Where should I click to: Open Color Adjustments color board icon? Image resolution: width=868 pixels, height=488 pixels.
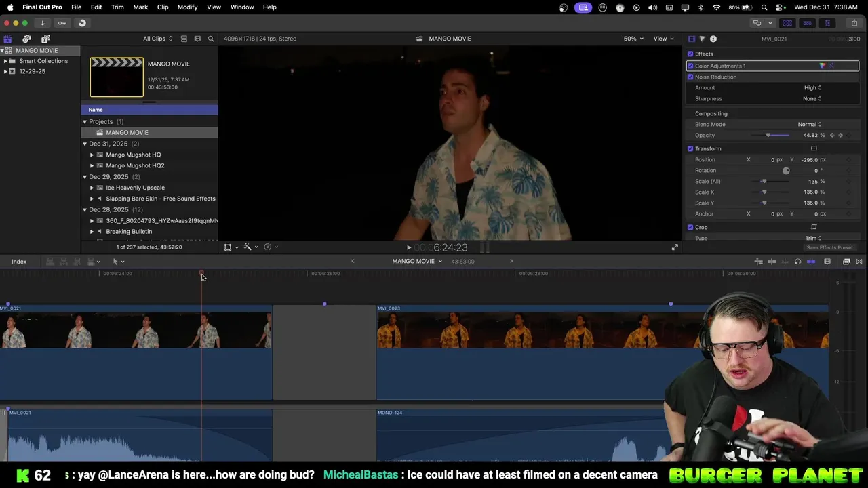823,66
